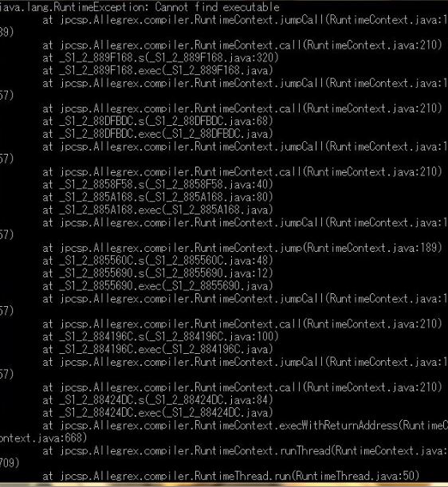Image resolution: width=448 pixels, height=487 pixels.
Task: Select the _S1_2_88424DC.exec stack line
Action: pos(158,413)
